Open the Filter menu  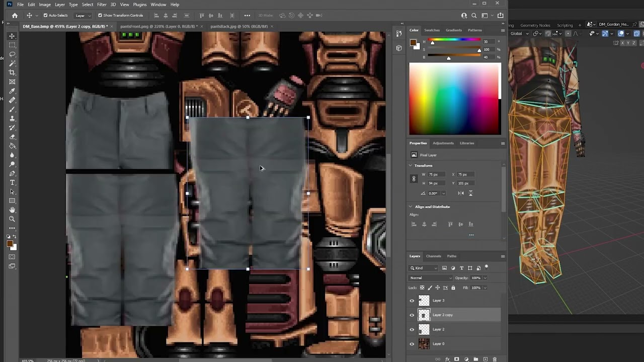102,5
